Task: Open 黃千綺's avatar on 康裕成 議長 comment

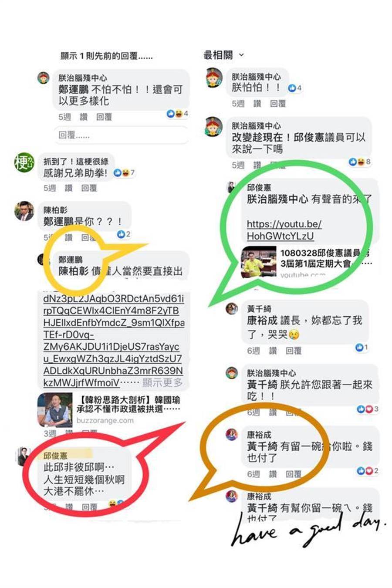Action: (232, 309)
